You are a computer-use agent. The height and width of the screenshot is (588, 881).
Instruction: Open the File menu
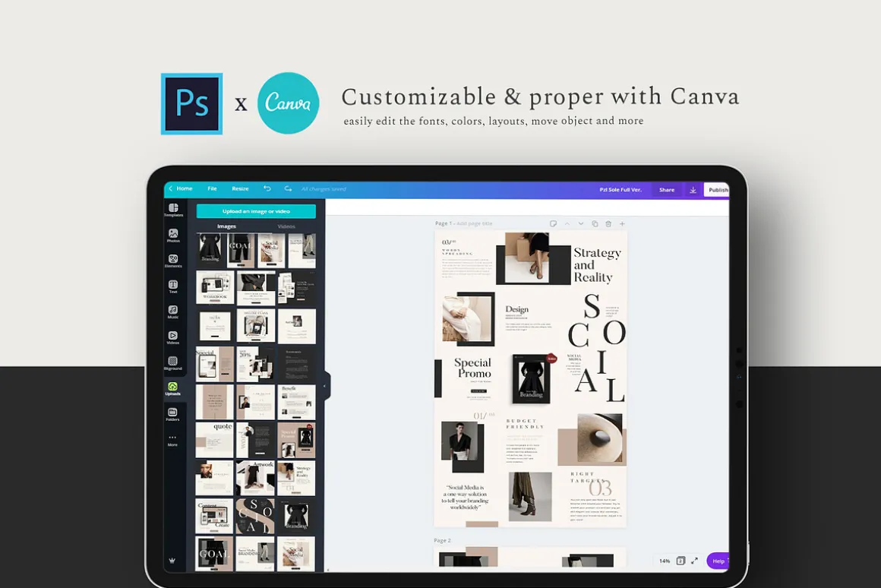pyautogui.click(x=213, y=189)
